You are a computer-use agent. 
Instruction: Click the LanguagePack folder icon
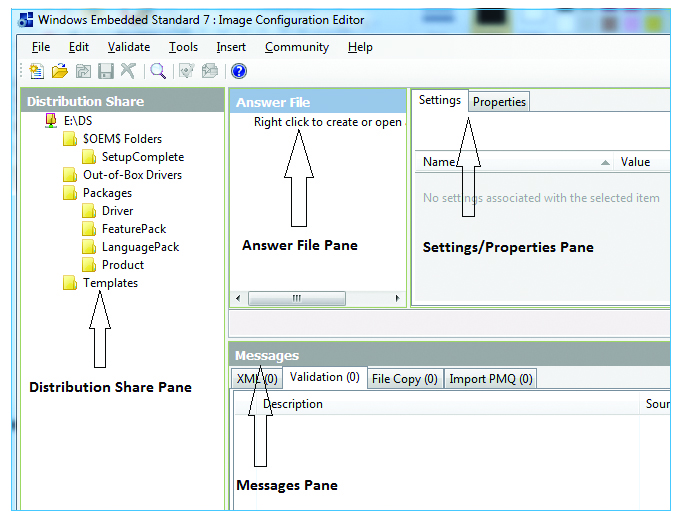tap(88, 247)
